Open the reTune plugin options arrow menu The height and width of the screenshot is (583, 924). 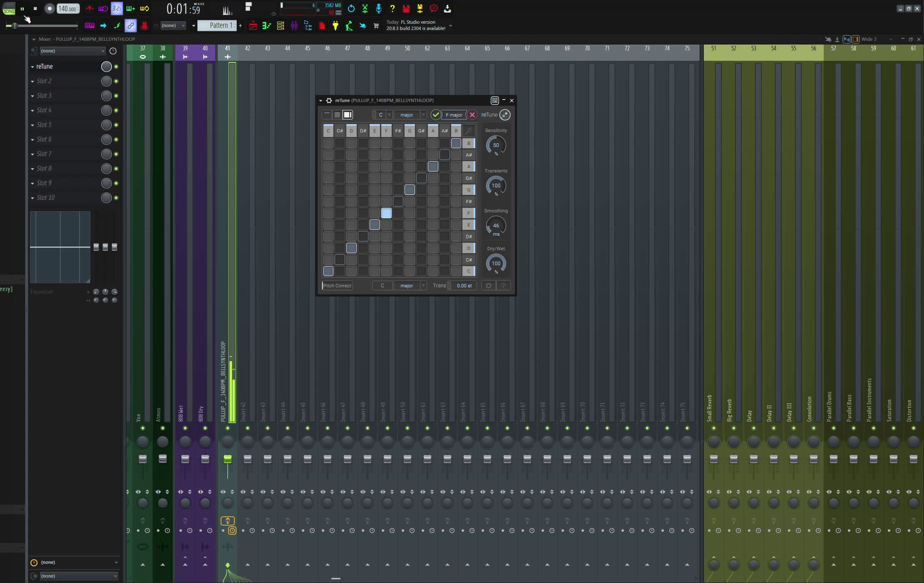pyautogui.click(x=320, y=100)
